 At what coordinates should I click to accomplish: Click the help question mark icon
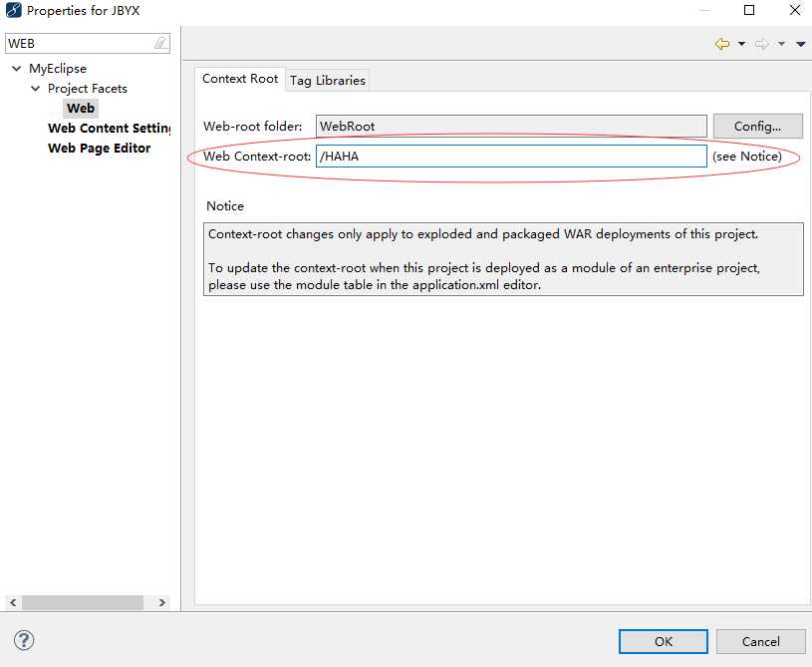(24, 640)
